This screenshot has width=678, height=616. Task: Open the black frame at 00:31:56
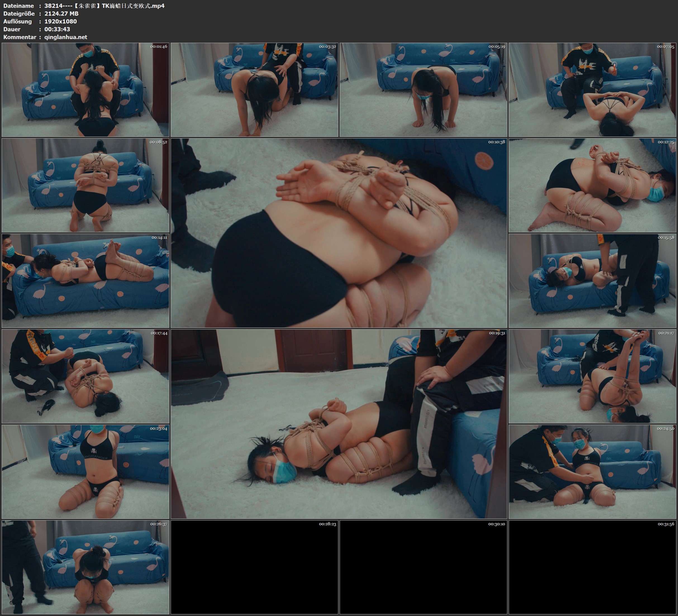pos(592,567)
